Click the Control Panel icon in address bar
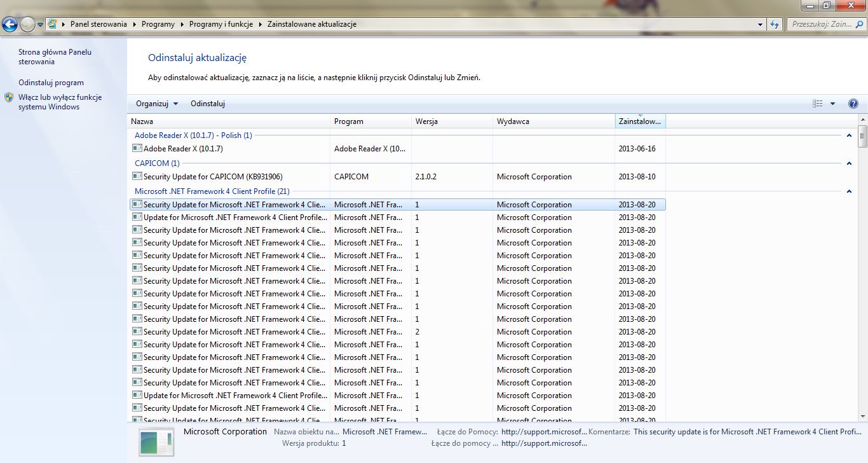This screenshot has height=463, width=868. click(52, 24)
